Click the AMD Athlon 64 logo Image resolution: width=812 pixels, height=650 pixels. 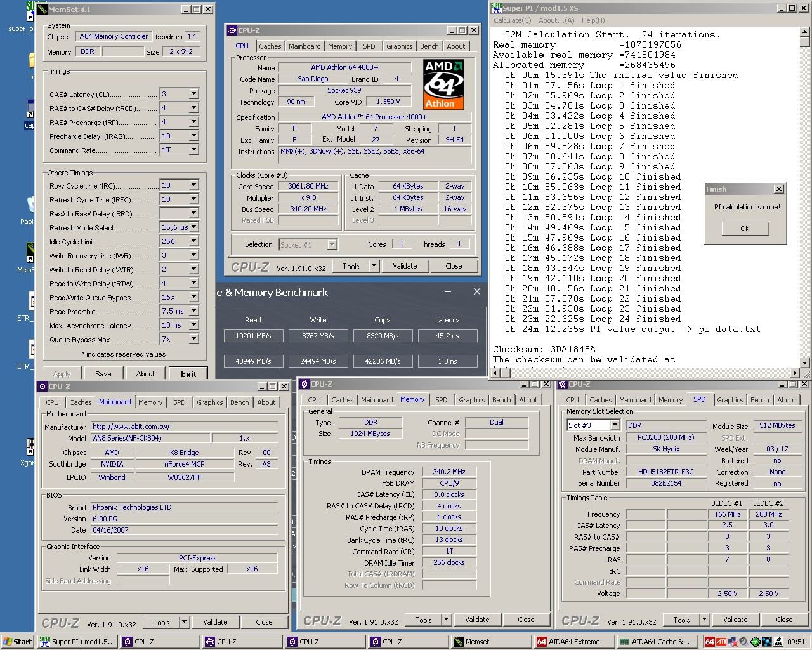pos(443,84)
